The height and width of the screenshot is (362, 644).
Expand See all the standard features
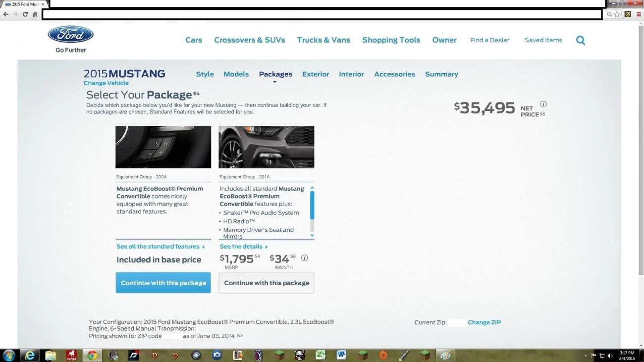(161, 247)
